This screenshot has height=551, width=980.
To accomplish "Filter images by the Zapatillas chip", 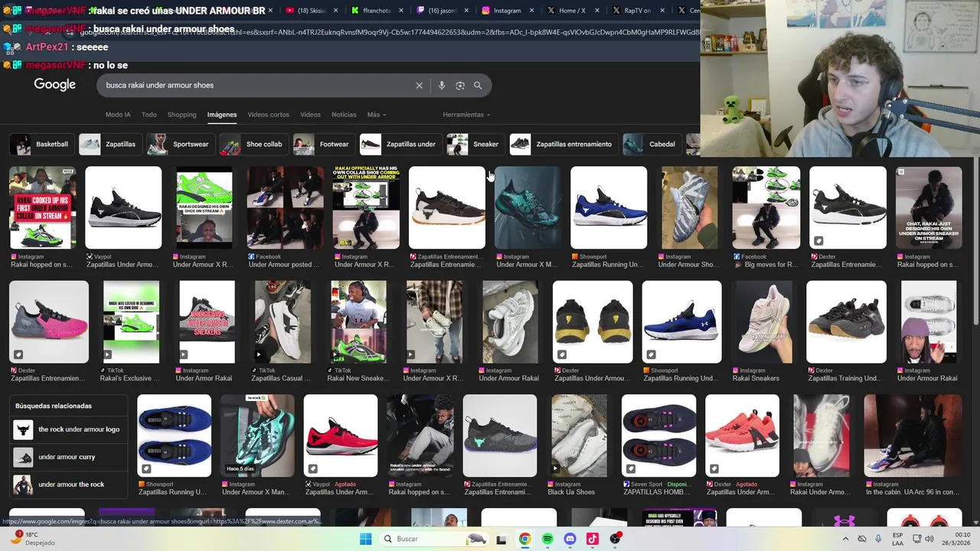I will [110, 144].
